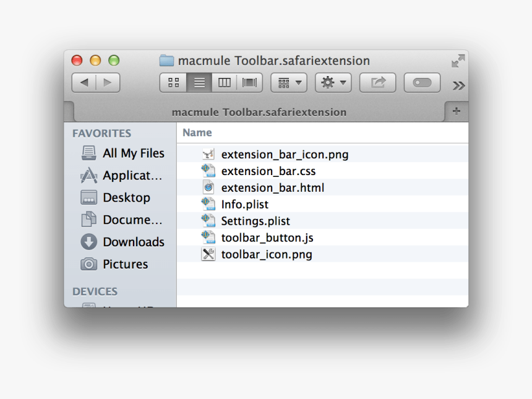Open All My Files in sidebar
This screenshot has width=532, height=399.
click(122, 153)
